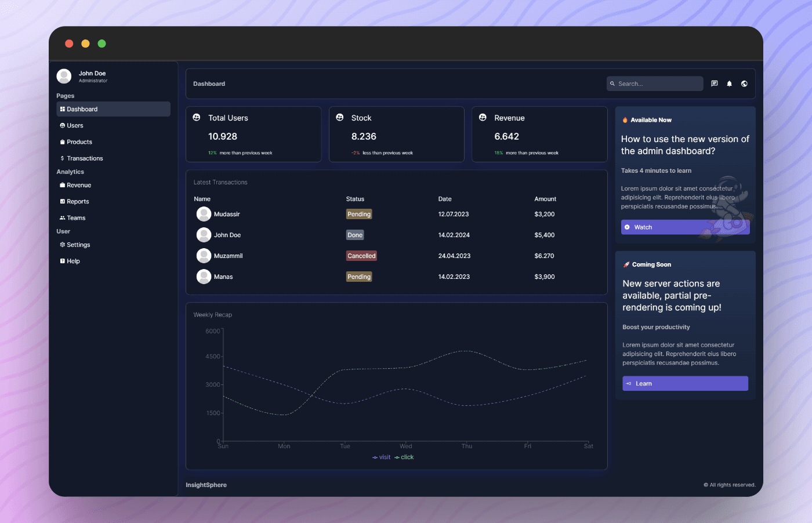Click the Total Users card icon
Image resolution: width=812 pixels, height=523 pixels.
(197, 118)
